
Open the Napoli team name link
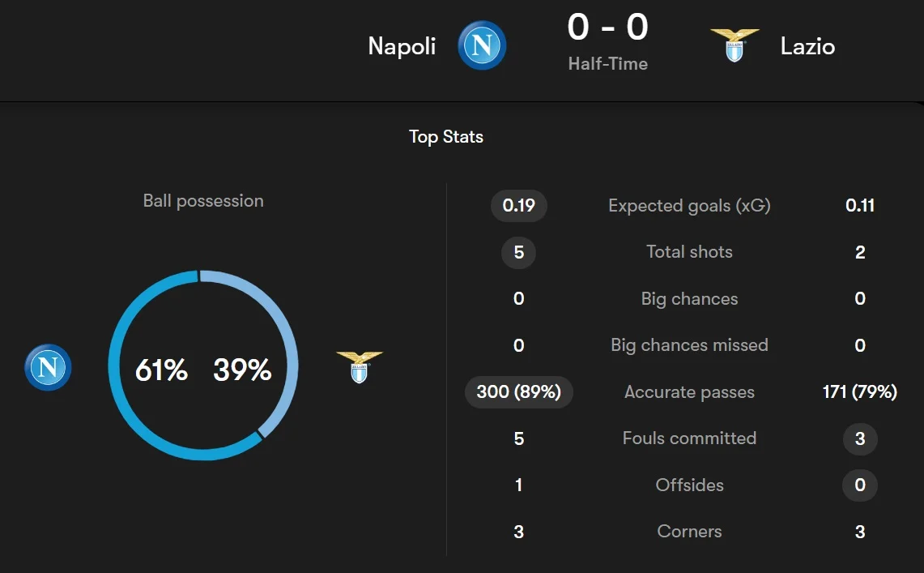pos(402,46)
